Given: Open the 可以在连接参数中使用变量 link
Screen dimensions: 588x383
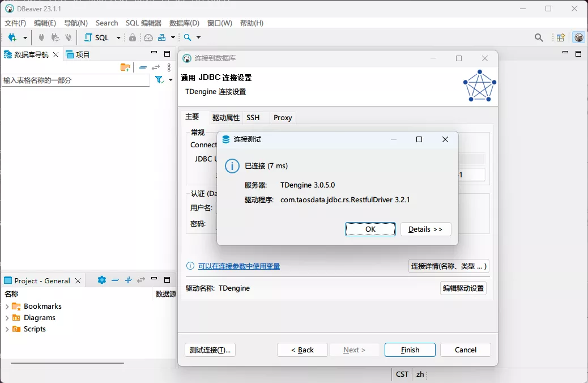Looking at the screenshot, I should pos(238,266).
